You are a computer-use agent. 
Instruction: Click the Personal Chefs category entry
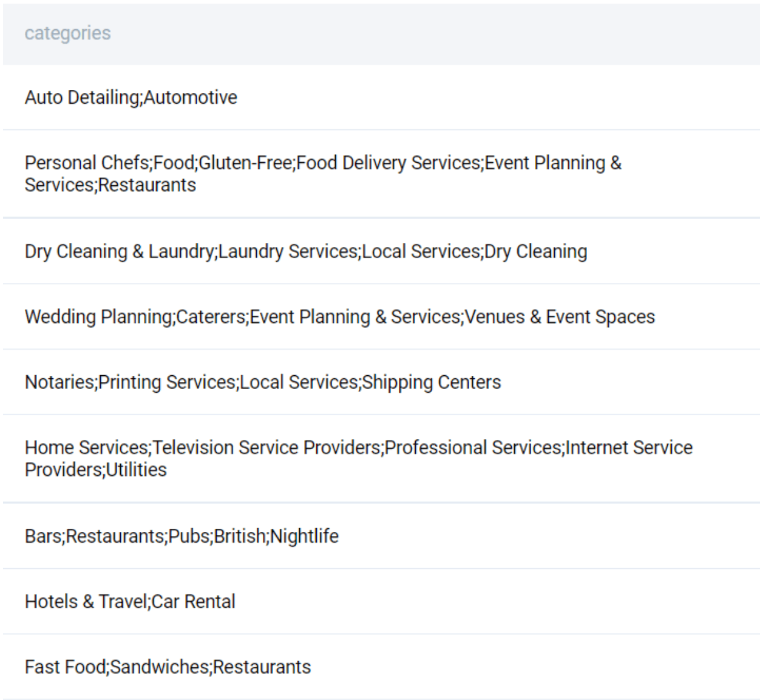[x=85, y=163]
